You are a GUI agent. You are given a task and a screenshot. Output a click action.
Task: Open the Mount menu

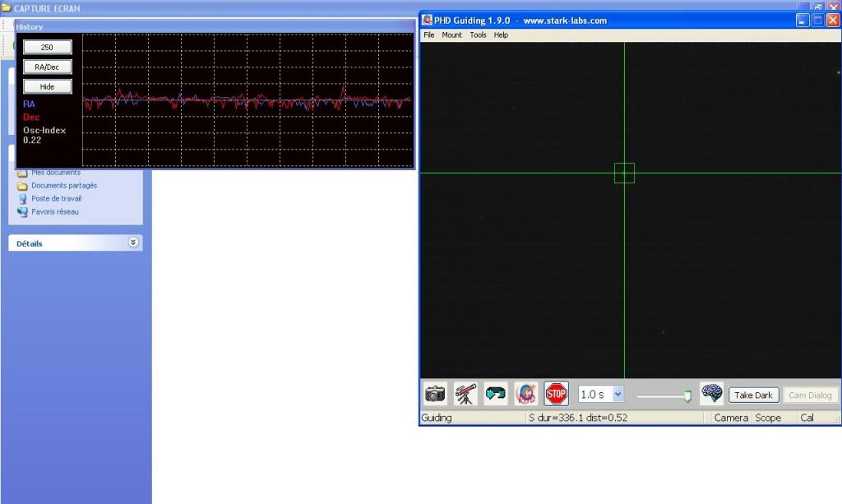click(451, 35)
